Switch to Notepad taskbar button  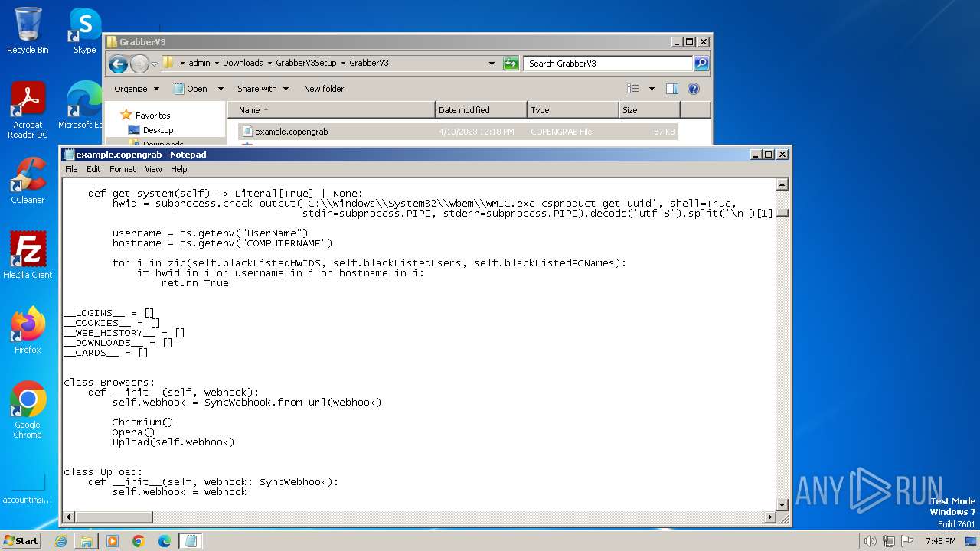[191, 541]
